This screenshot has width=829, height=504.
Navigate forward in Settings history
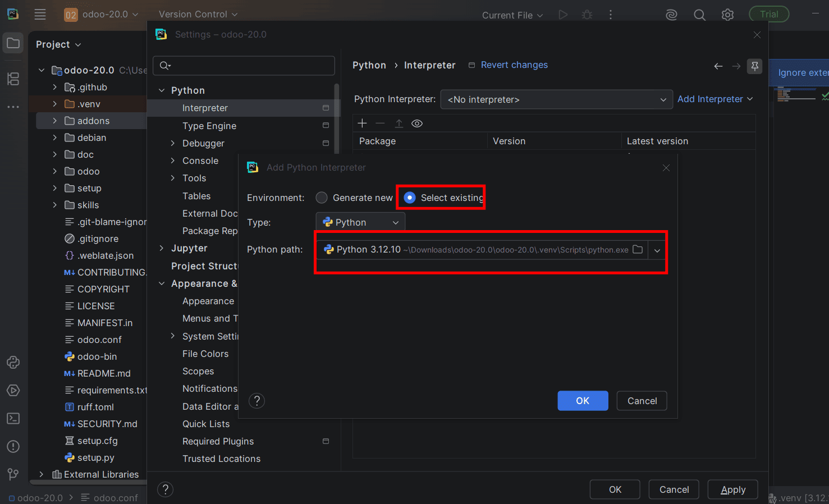[x=736, y=66]
